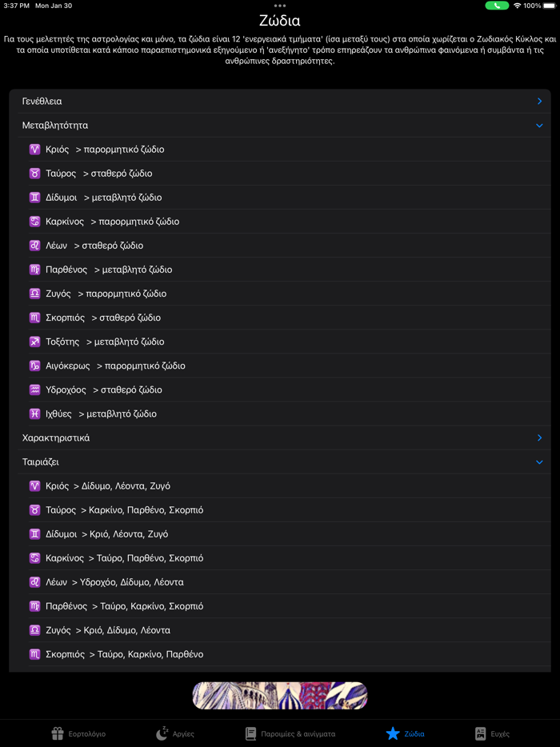Expand the Γενέθλια section
This screenshot has width=560, height=747.
coord(539,102)
